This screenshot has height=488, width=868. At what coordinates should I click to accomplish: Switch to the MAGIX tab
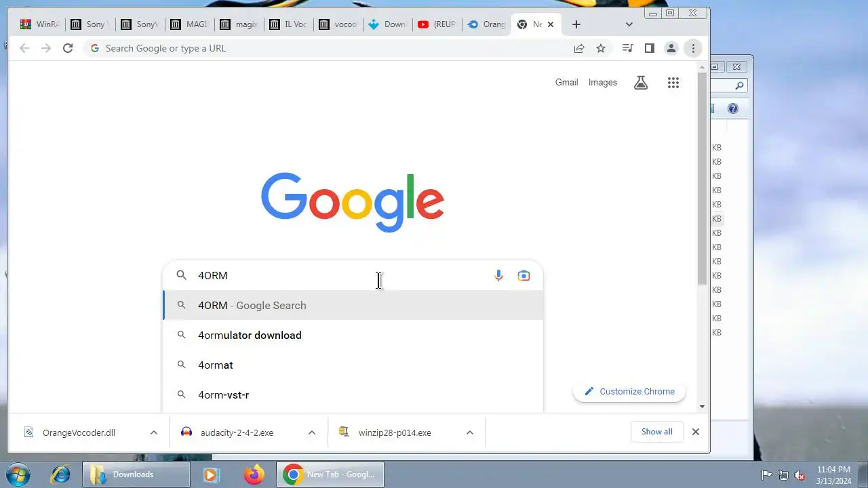[189, 24]
